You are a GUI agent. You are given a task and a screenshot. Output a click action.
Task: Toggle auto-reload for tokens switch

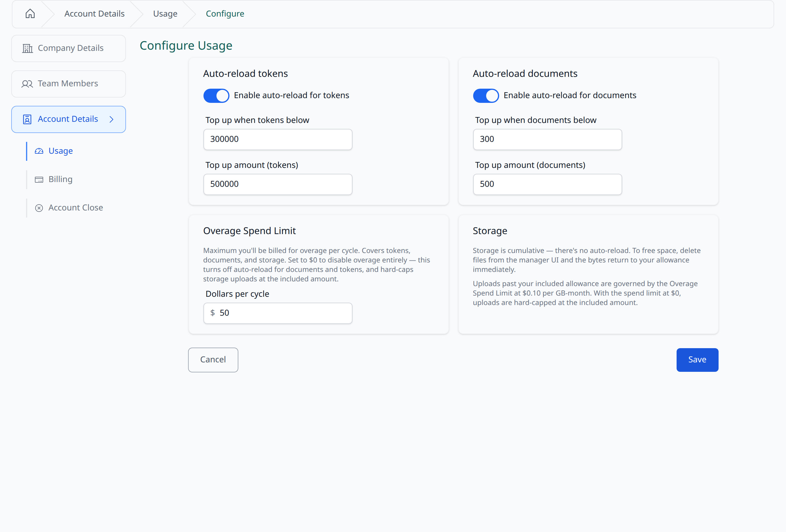point(216,96)
